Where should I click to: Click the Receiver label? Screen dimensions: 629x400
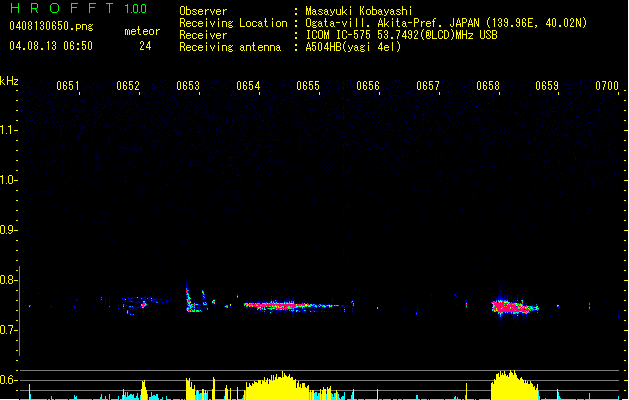203,35
